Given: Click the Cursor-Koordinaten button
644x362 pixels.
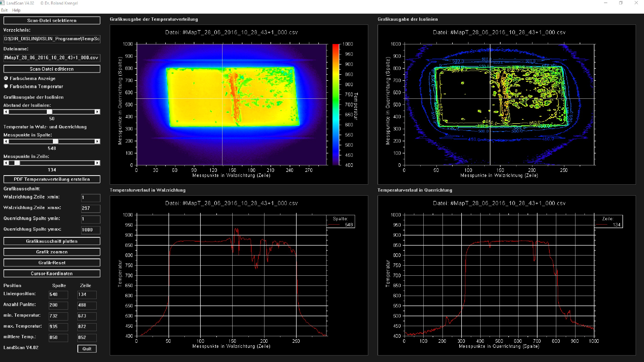Looking at the screenshot, I should 52,273.
